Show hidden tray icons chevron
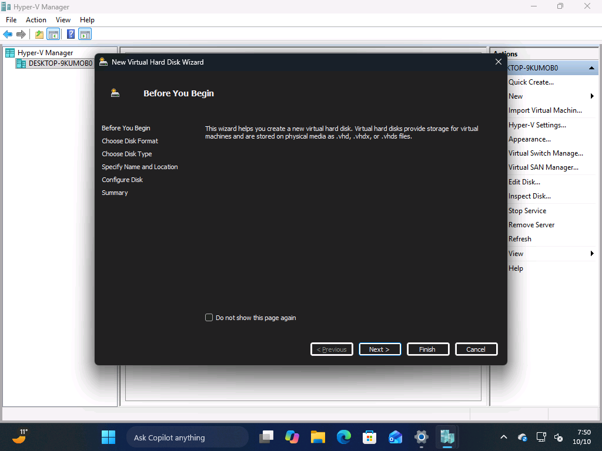The height and width of the screenshot is (451, 602). pyautogui.click(x=504, y=437)
